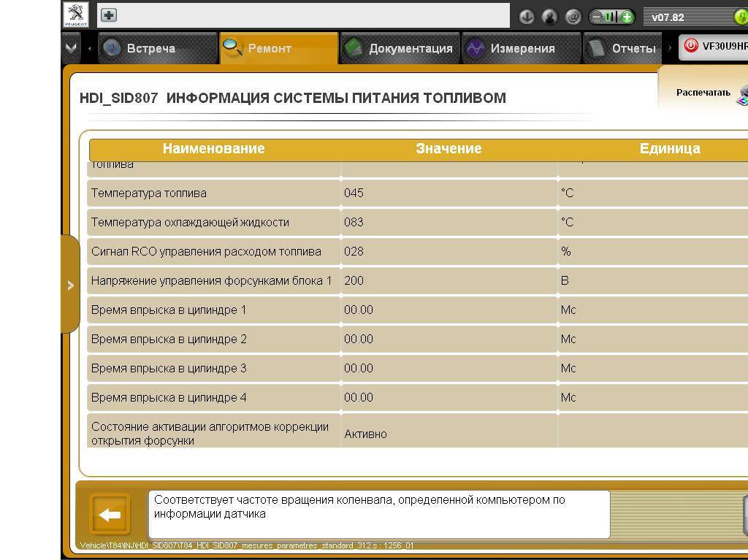Click the Распечатать print button

click(703, 92)
